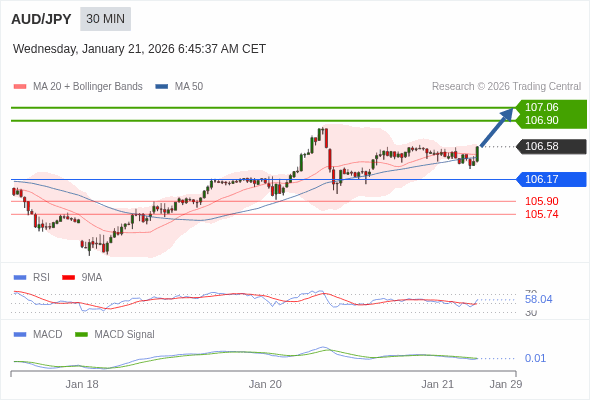Click the MA 20 + Bollinger Bands label
The image size is (590, 400).
tap(88, 87)
